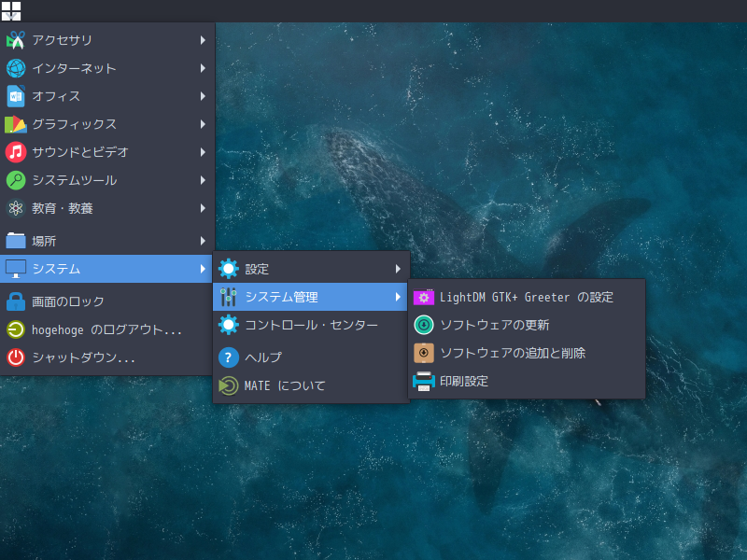
Task: Click the LightDM GTK+ Greeter purple icon
Action: click(x=424, y=297)
